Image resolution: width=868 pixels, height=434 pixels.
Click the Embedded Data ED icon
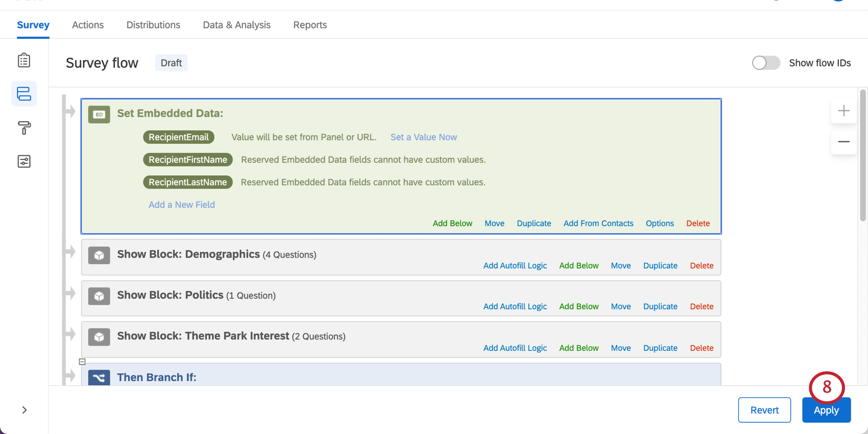click(x=99, y=114)
